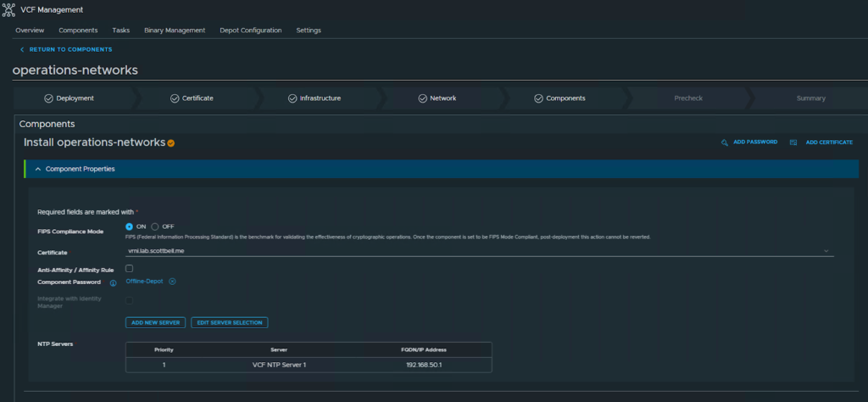This screenshot has height=402, width=868.
Task: Open the Settings tab
Action: click(x=309, y=31)
